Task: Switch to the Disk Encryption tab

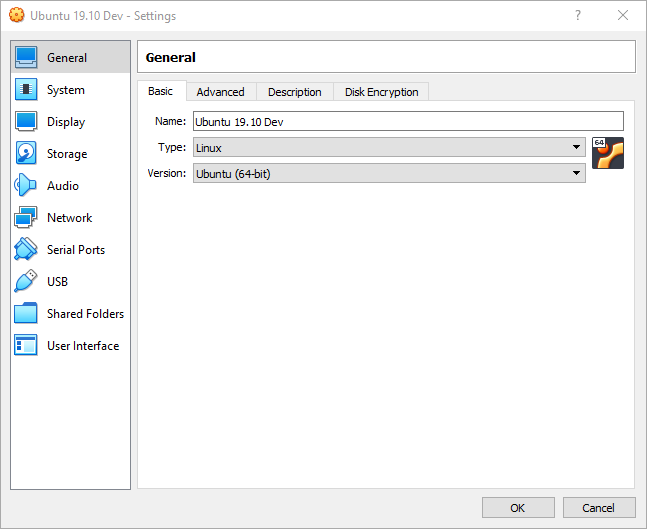Action: 381,92
